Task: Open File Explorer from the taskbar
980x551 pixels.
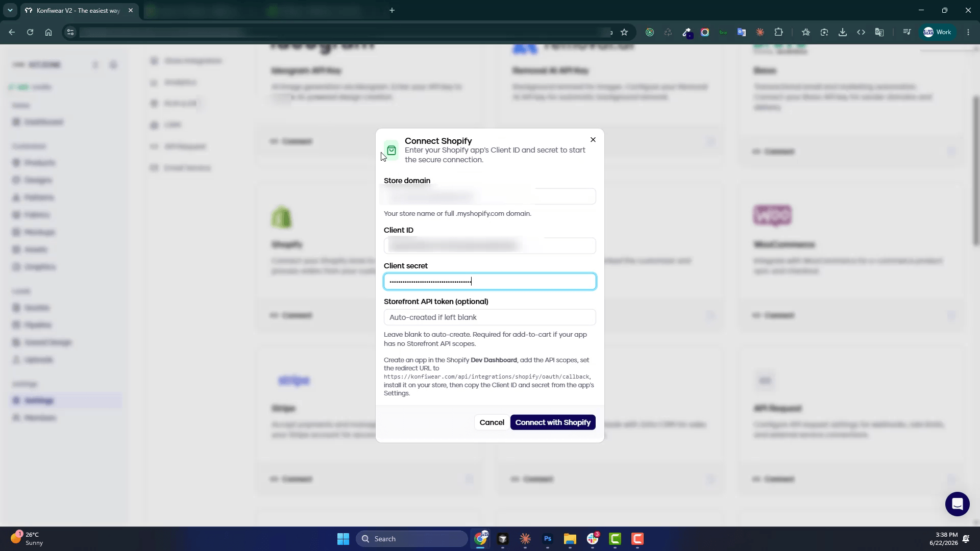Action: 570,539
